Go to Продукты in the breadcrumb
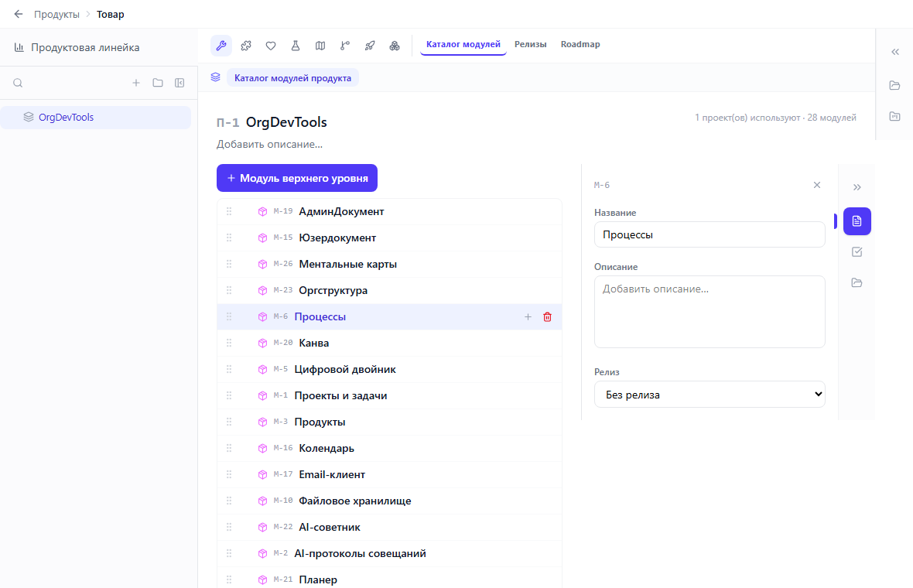This screenshot has height=588, width=913. click(x=56, y=14)
